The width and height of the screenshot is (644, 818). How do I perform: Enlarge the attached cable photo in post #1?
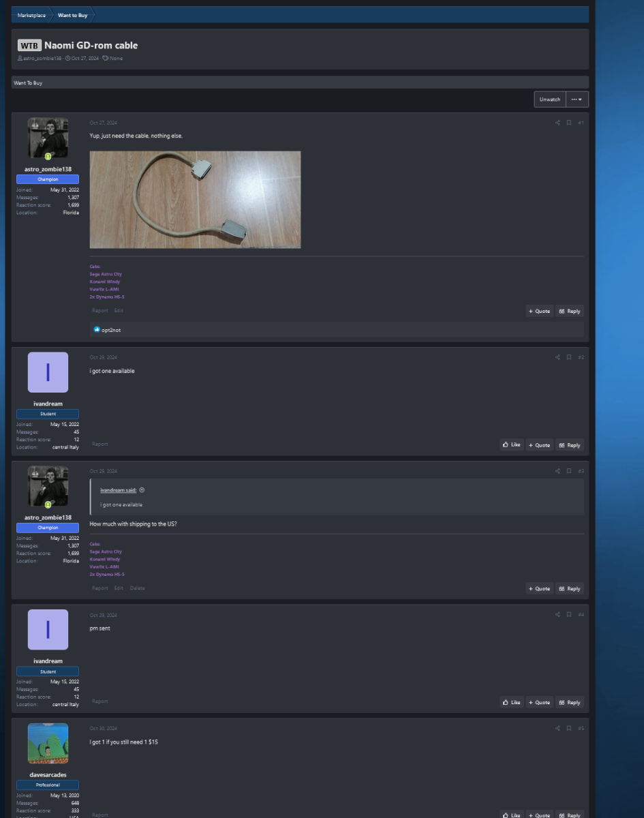pos(195,200)
